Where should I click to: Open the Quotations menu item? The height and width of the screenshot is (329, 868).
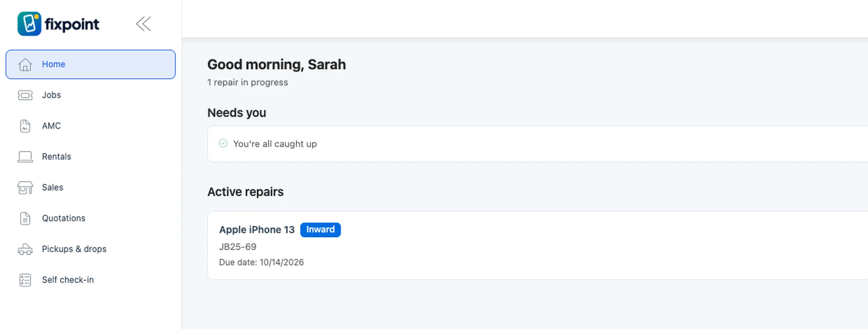tap(90, 218)
